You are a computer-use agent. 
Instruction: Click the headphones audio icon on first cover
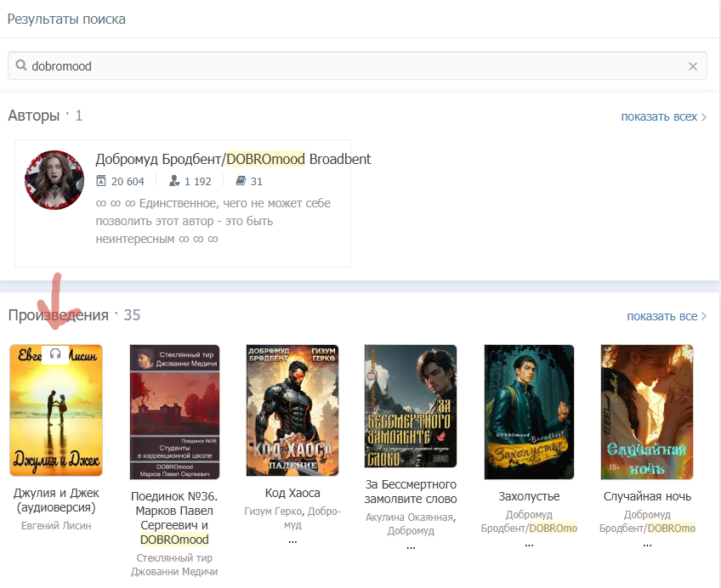click(55, 353)
